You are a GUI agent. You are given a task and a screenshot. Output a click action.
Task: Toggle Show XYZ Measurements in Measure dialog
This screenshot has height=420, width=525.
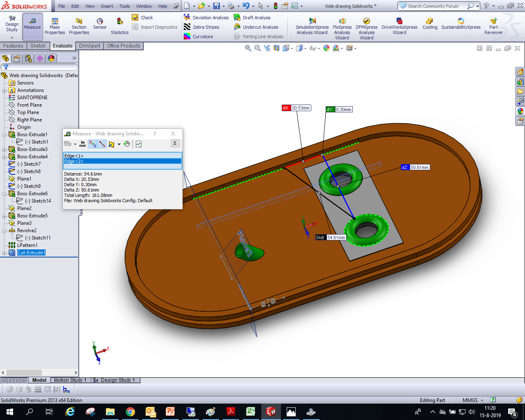click(93, 144)
